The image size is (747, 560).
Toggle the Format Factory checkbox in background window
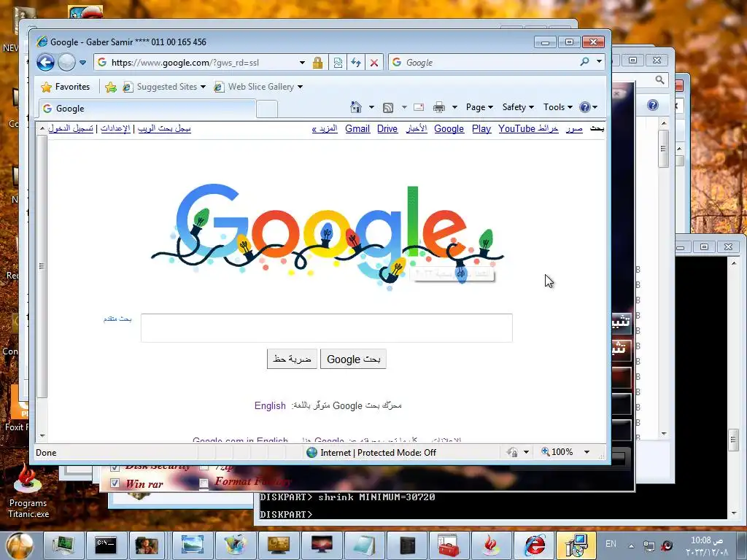pyautogui.click(x=204, y=483)
